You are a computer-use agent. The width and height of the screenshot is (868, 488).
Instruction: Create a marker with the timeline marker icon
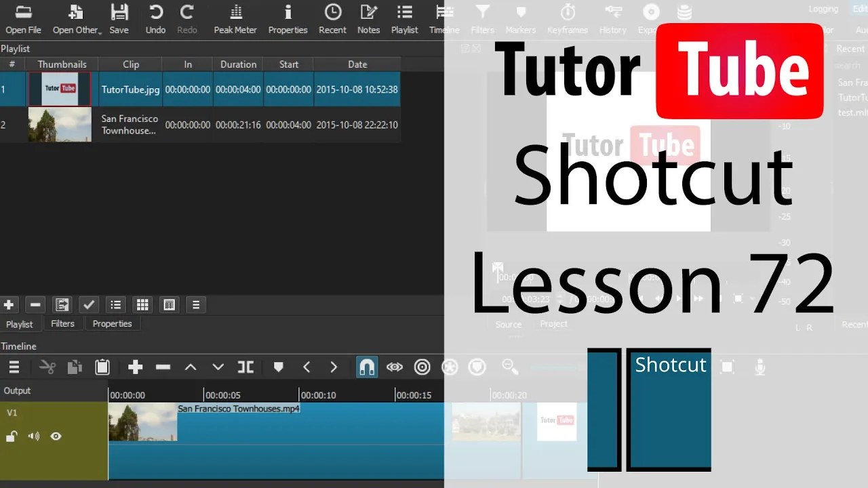(x=278, y=367)
